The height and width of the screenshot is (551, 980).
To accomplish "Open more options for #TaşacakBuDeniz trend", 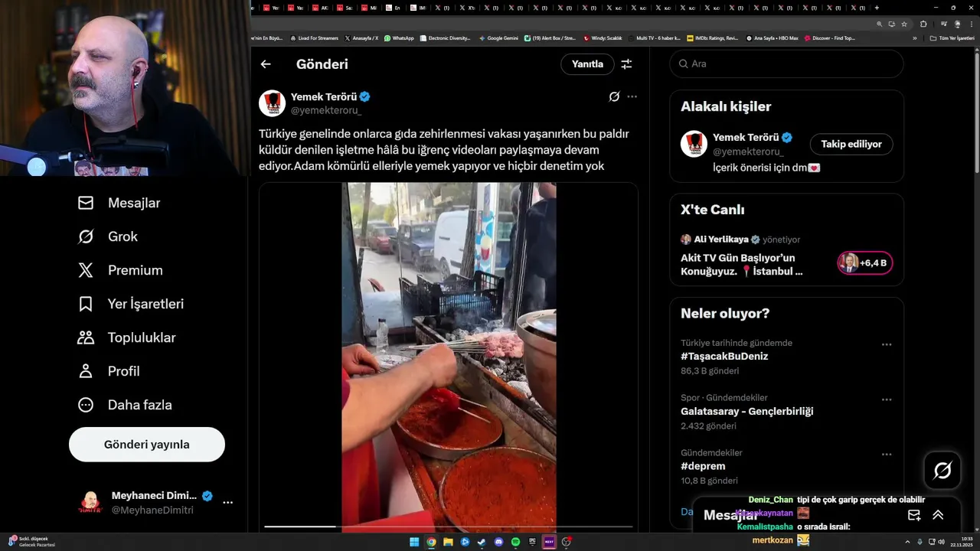I will (887, 344).
